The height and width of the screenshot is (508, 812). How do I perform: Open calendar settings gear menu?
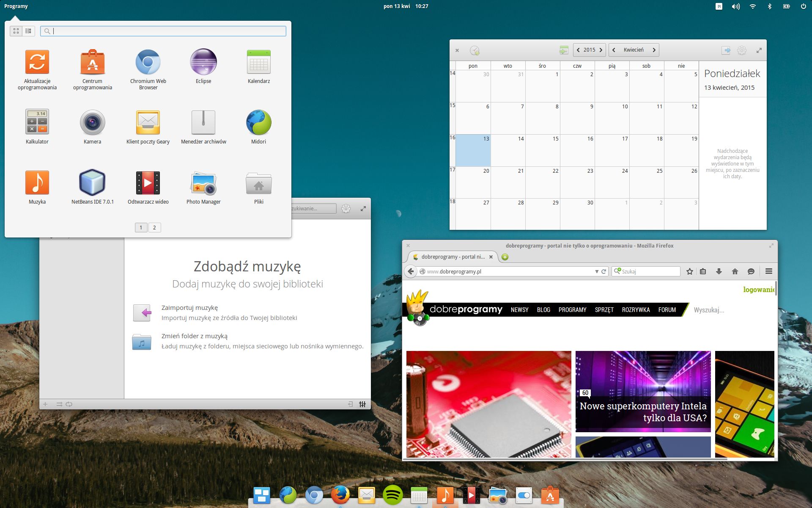742,50
